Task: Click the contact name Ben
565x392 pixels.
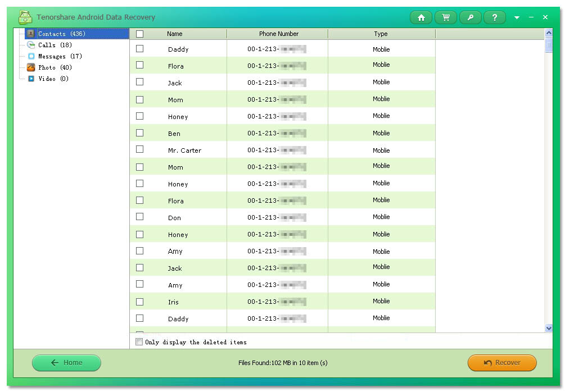Action: pos(174,134)
